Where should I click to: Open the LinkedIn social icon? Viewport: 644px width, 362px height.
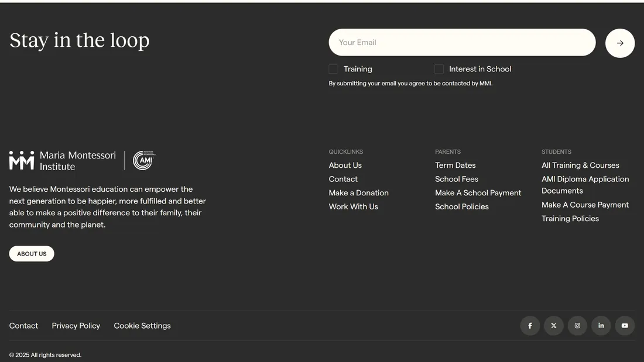pyautogui.click(x=601, y=326)
